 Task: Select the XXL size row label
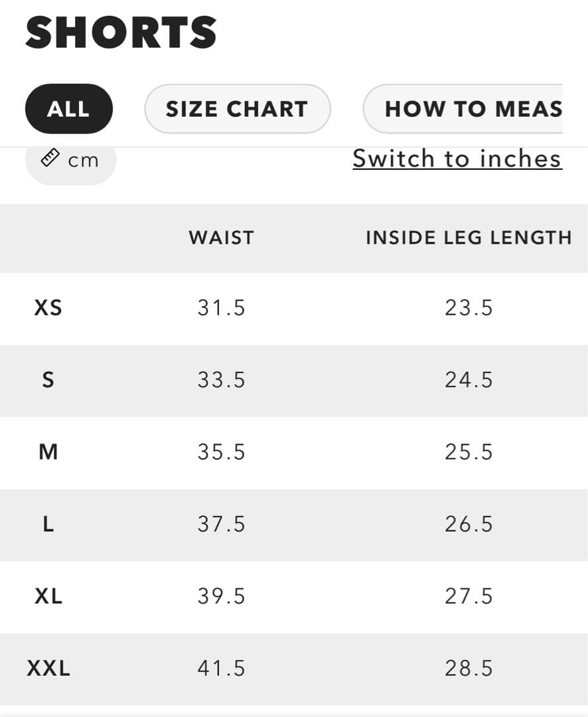[x=48, y=668]
